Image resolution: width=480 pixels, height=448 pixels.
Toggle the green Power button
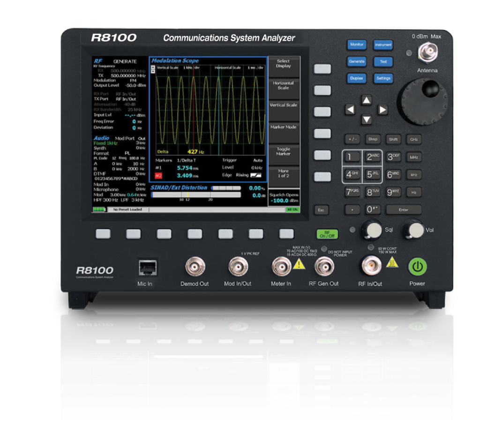coord(418,267)
